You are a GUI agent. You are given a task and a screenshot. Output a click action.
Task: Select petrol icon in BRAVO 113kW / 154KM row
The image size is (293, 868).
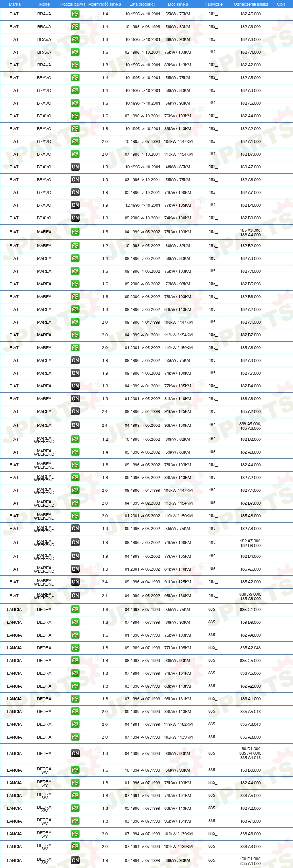click(x=75, y=154)
